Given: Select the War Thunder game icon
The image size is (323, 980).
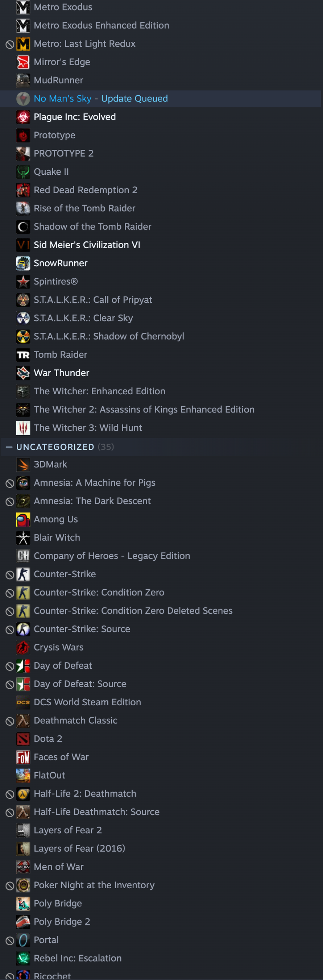Looking at the screenshot, I should point(23,373).
